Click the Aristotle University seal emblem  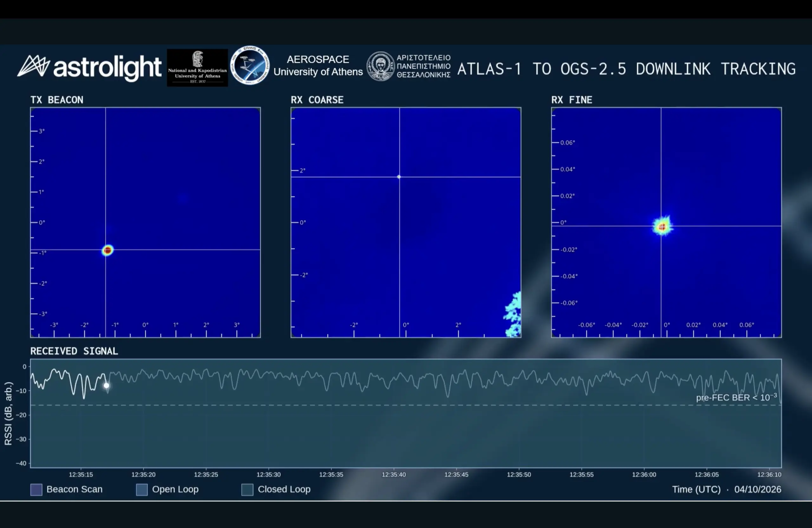[380, 66]
